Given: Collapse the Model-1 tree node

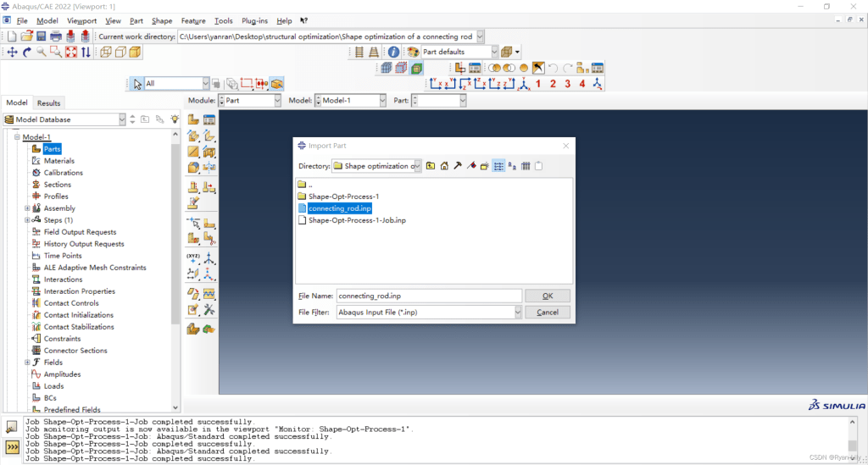Looking at the screenshot, I should 17,137.
